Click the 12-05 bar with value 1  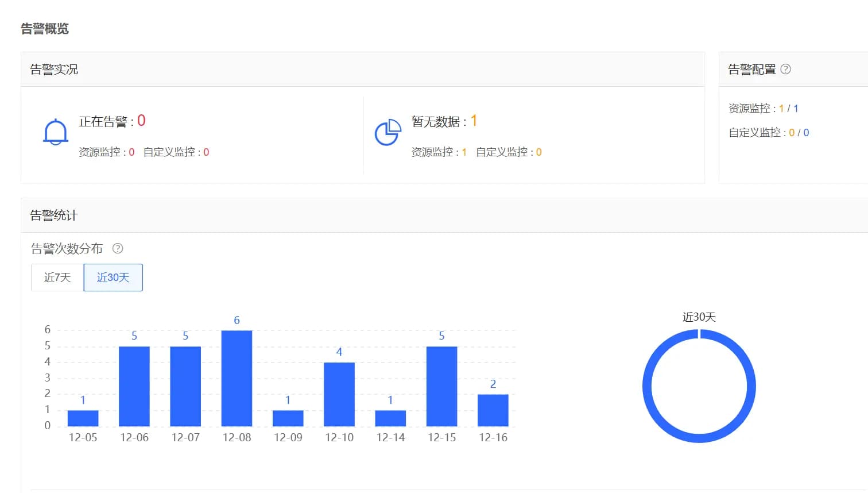[83, 418]
